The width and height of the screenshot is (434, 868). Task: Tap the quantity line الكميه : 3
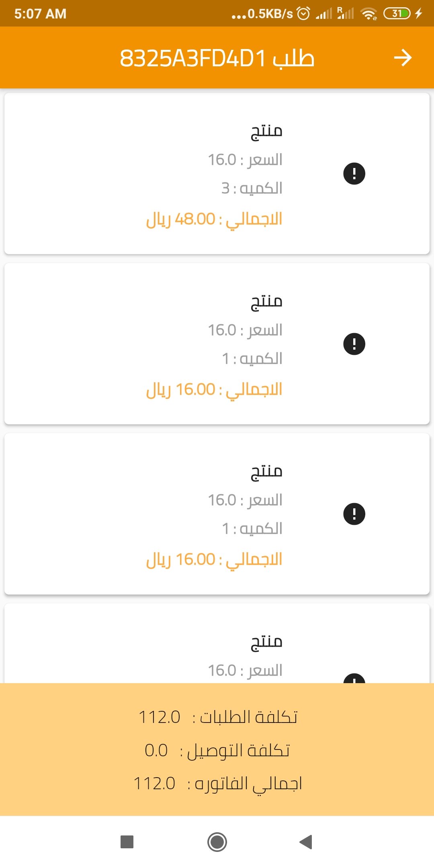(x=252, y=188)
